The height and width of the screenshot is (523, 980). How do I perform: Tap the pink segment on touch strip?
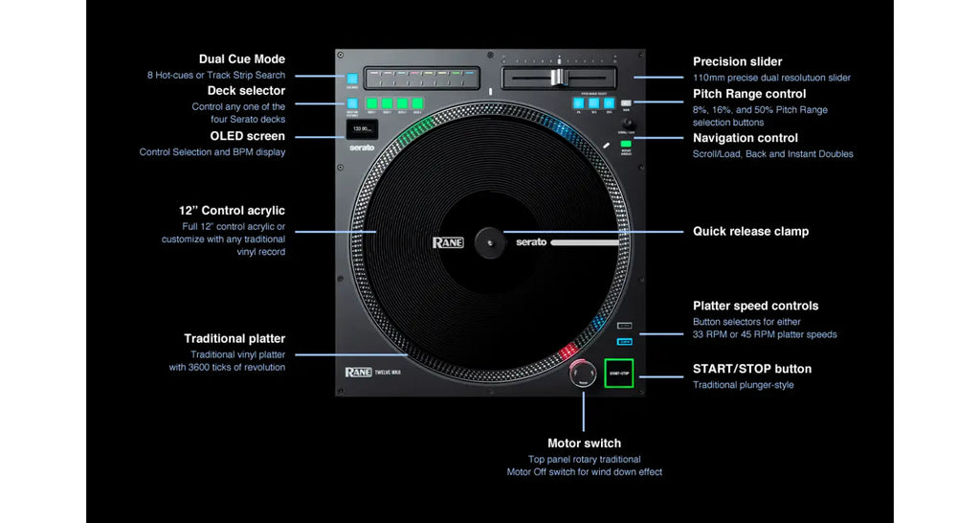point(415,73)
